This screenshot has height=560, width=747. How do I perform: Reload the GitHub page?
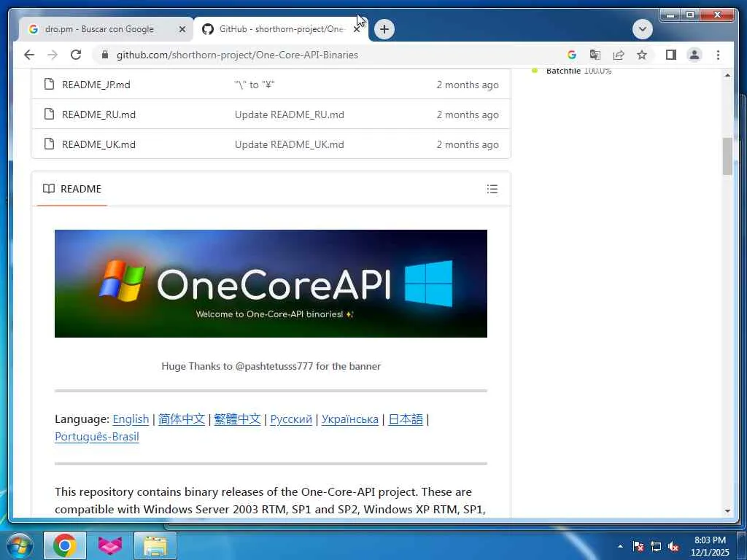[x=76, y=55]
